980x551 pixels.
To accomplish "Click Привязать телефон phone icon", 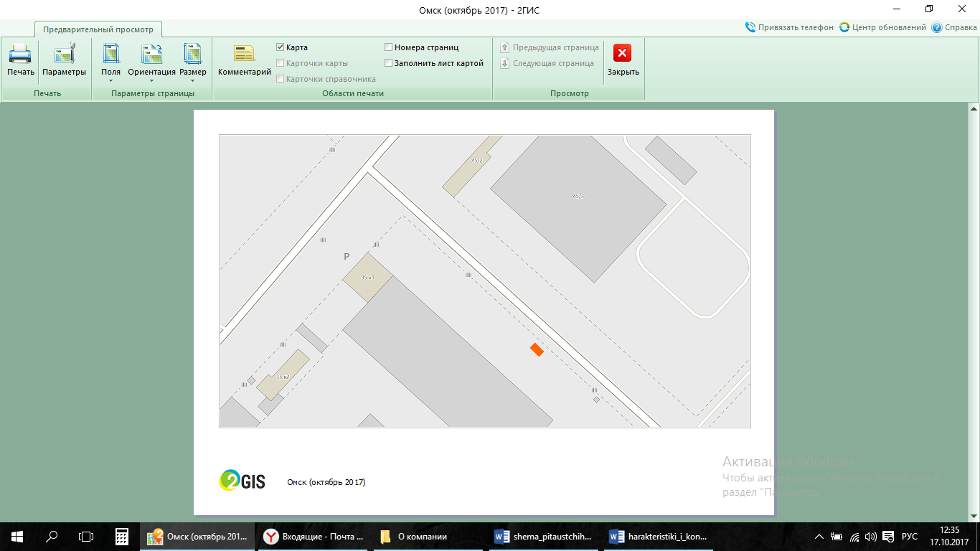I will click(x=750, y=27).
